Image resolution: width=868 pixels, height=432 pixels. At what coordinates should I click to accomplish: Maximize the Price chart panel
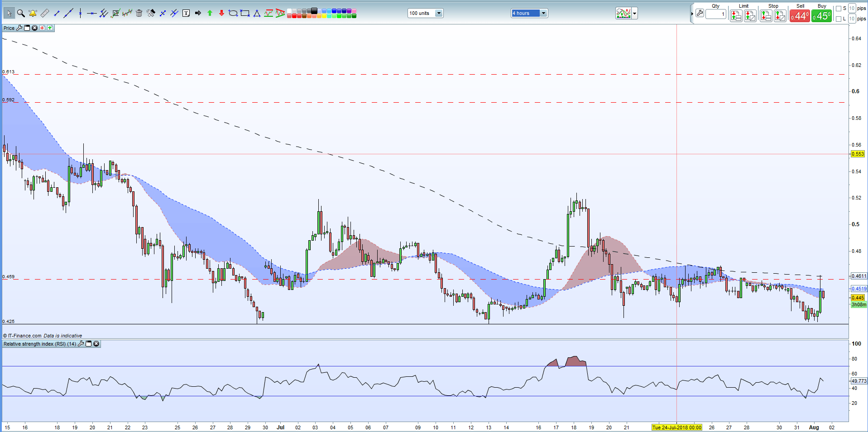tap(27, 28)
